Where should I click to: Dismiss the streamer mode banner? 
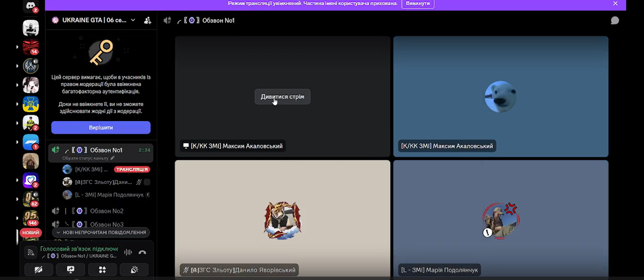615,4
